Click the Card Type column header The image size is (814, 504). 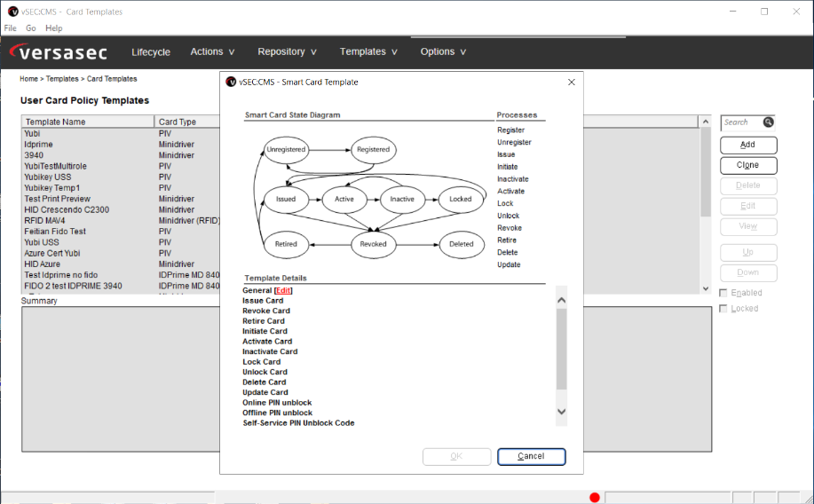[187, 122]
